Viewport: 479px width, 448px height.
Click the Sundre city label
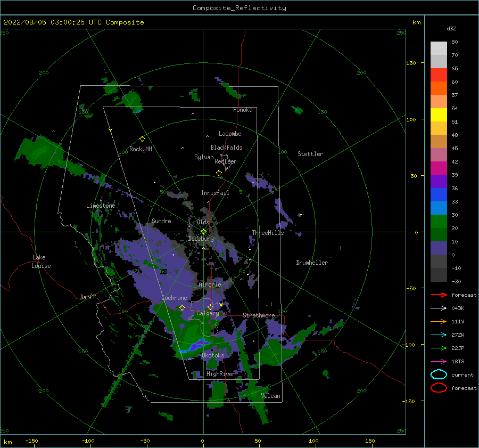tap(161, 221)
